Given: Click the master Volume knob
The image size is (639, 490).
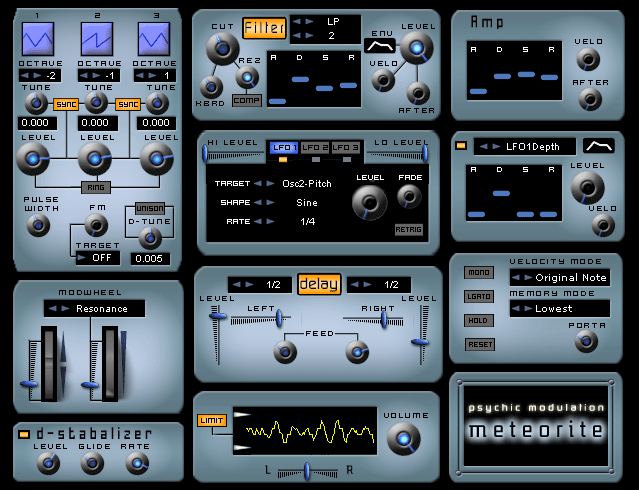Looking at the screenshot, I should coord(403,438).
